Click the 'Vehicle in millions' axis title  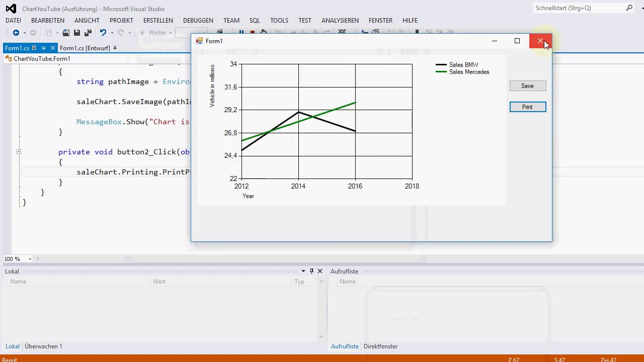(212, 86)
